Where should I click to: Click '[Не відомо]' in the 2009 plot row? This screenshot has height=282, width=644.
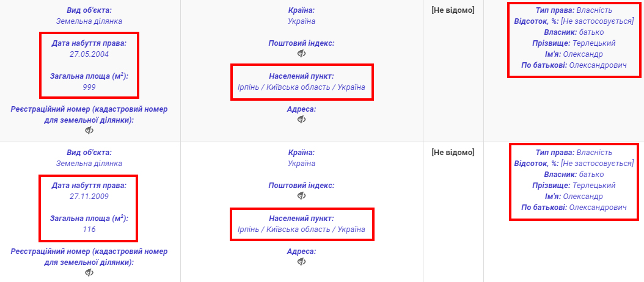point(453,152)
